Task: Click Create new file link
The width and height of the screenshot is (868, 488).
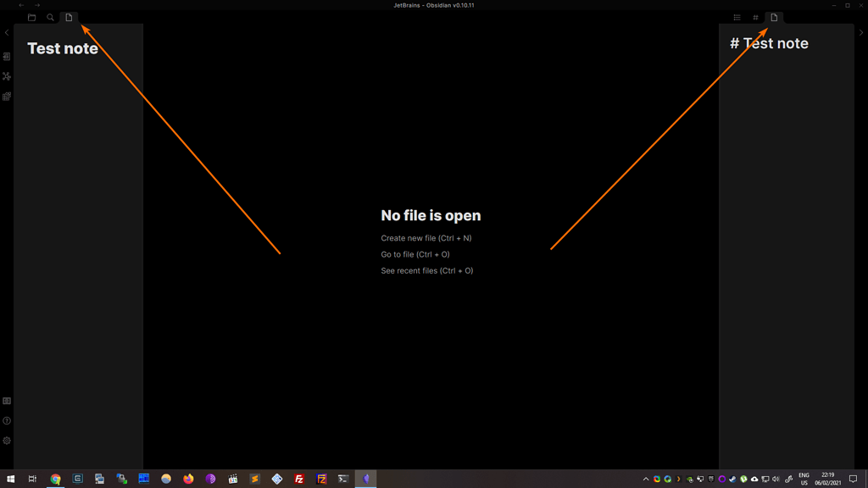Action: [x=426, y=238]
